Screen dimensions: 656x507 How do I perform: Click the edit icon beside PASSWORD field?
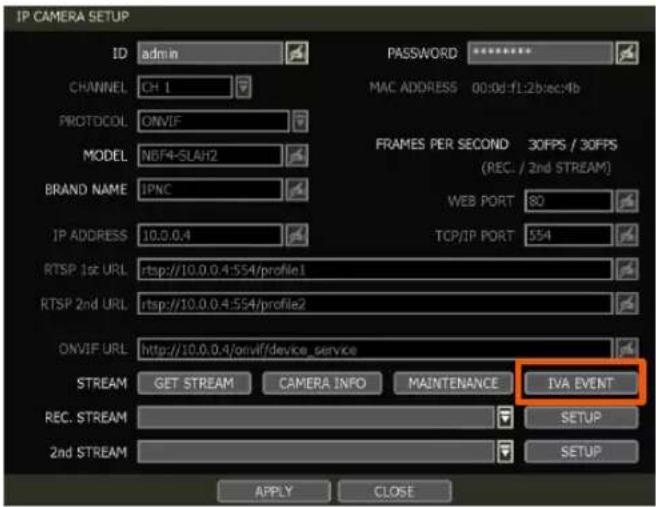click(627, 53)
